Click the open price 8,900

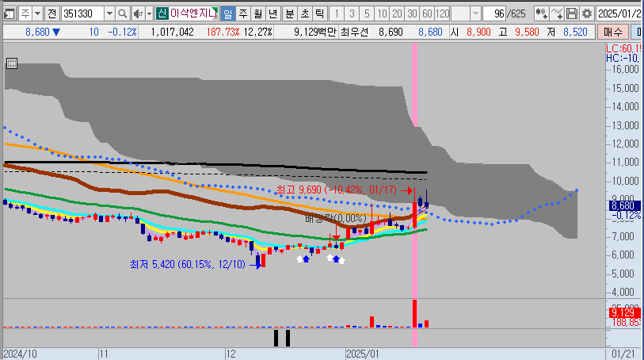coord(479,32)
